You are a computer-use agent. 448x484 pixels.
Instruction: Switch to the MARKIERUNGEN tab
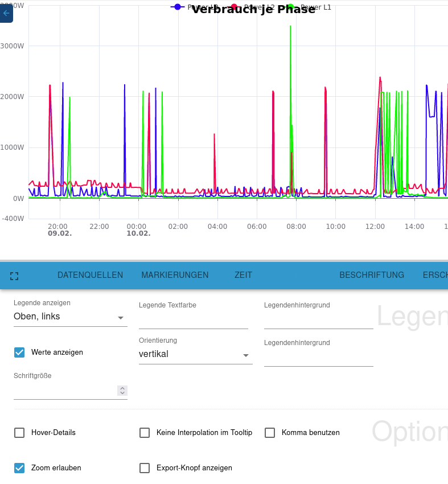coord(175,275)
